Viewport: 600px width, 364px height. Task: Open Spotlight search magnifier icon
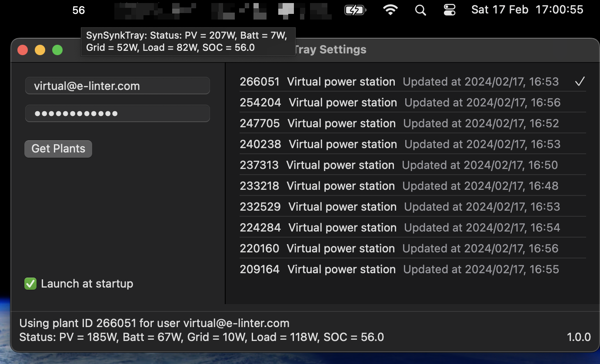coord(420,10)
